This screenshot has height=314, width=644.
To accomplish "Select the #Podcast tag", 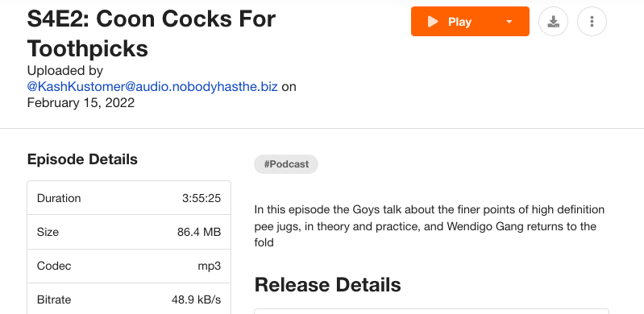I will (286, 164).
